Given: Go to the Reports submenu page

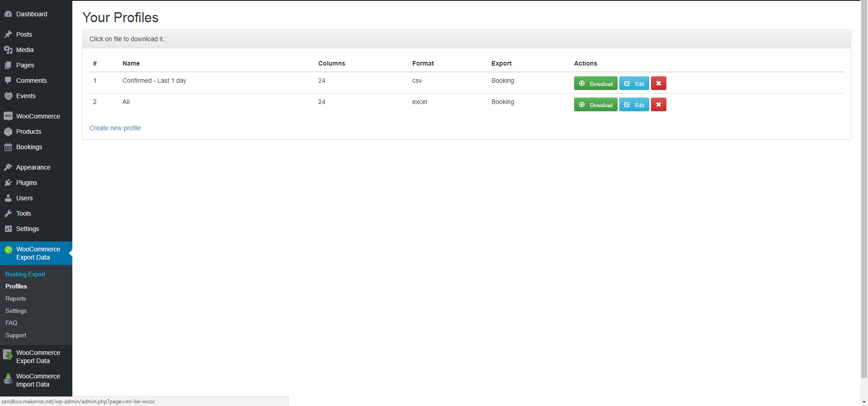Looking at the screenshot, I should [x=16, y=298].
